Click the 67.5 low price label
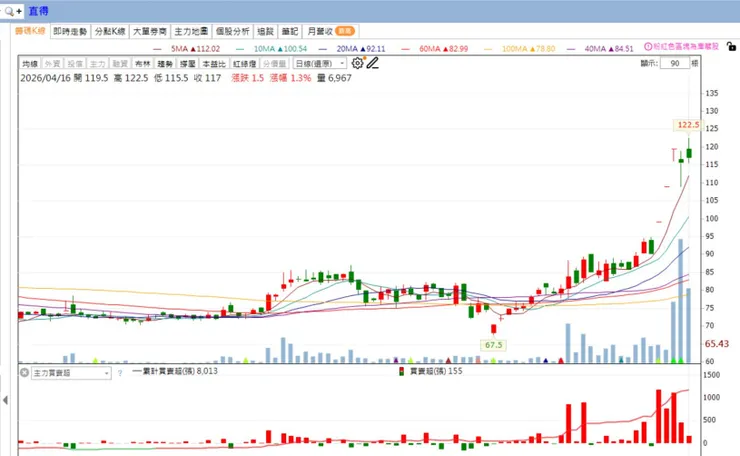Viewport: 740px width, 456px height. [493, 345]
